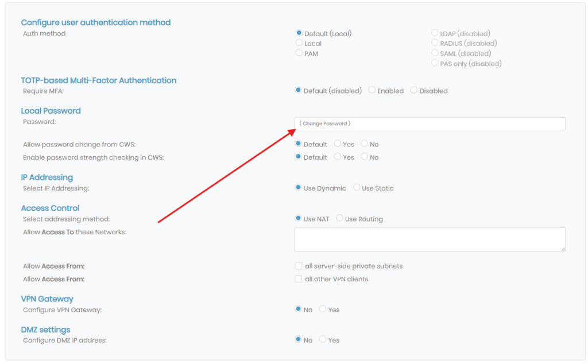Viewport: 588px width, 364px height.
Task: Select the PAS only (disabled) option
Action: (x=435, y=63)
